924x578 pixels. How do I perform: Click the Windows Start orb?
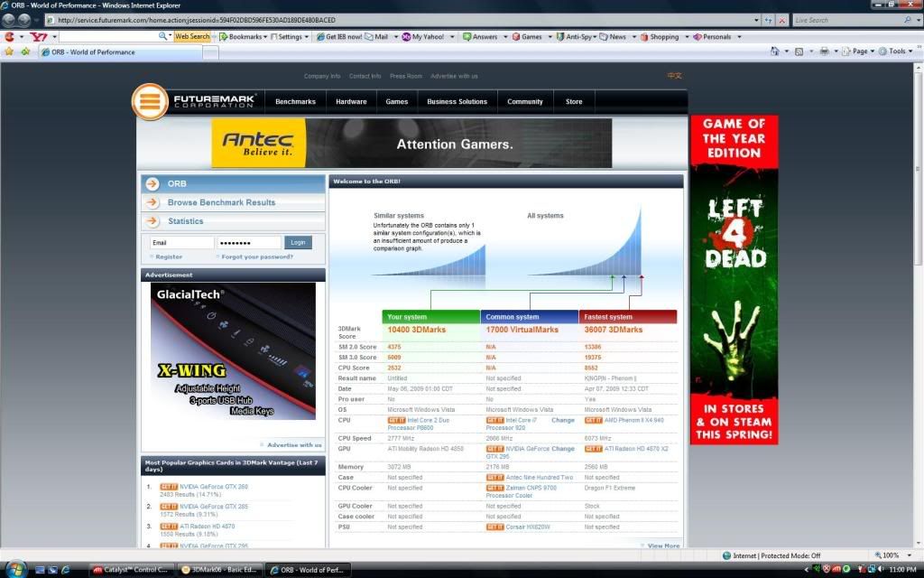click(15, 570)
